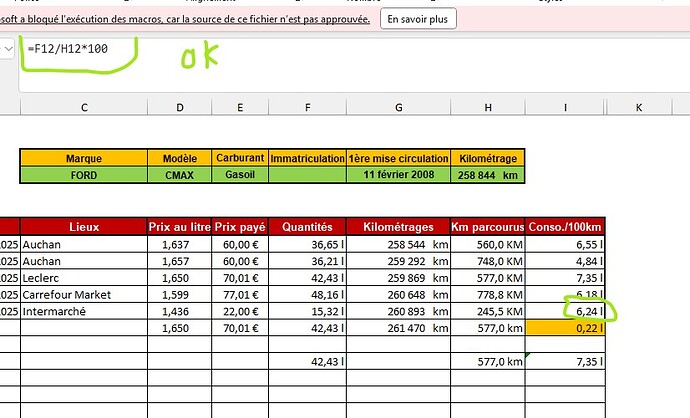
Task: Select the 'CMAX' cell
Action: [180, 175]
